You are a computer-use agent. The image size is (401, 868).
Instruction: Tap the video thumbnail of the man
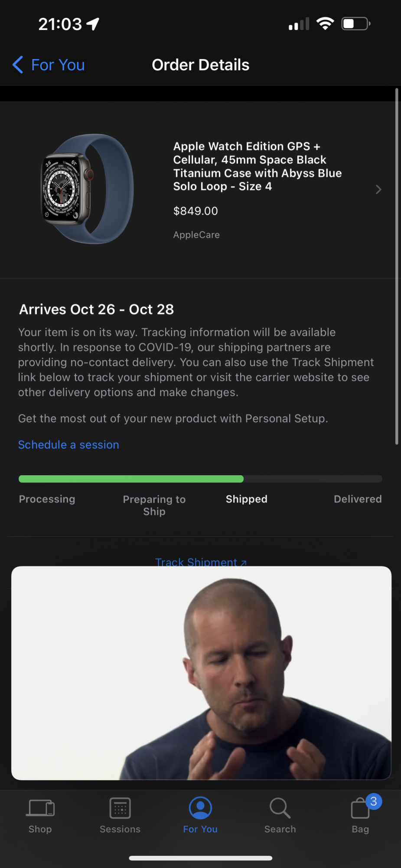click(x=201, y=673)
